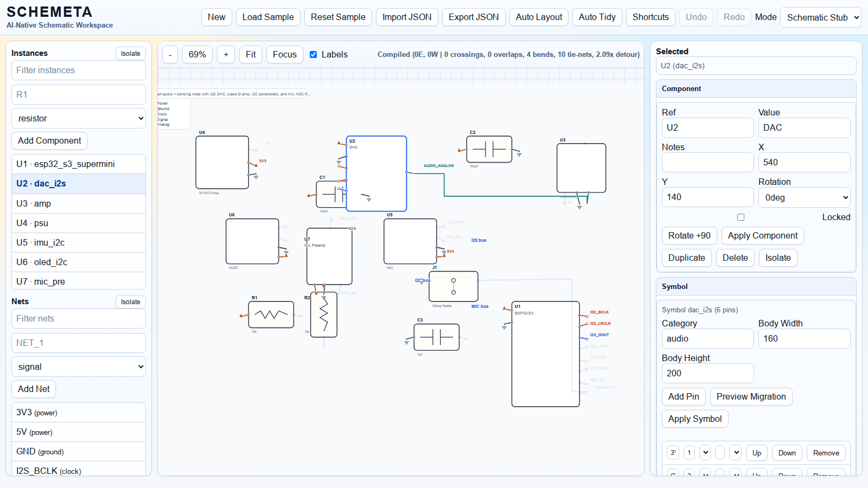Image resolution: width=868 pixels, height=488 pixels.
Task: Select the 3V3 (power) net entry
Action: pos(79,413)
